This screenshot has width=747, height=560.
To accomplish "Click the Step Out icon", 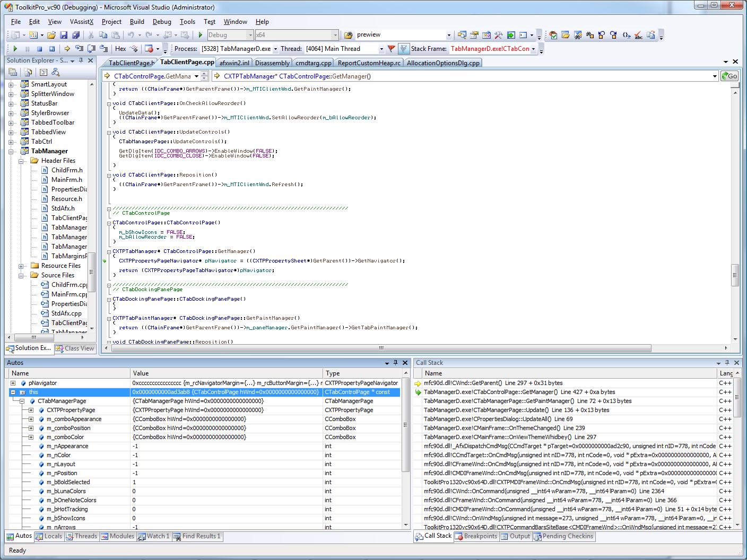I will click(x=103, y=49).
